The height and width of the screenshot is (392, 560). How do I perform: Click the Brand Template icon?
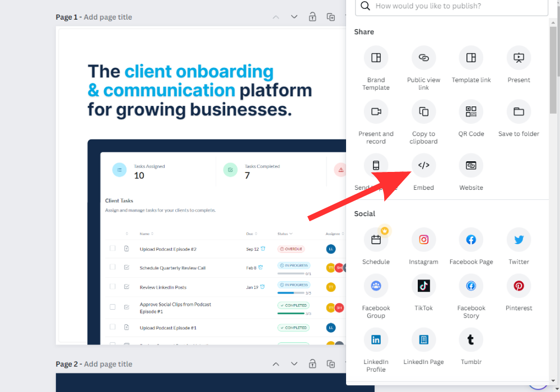pyautogui.click(x=376, y=58)
